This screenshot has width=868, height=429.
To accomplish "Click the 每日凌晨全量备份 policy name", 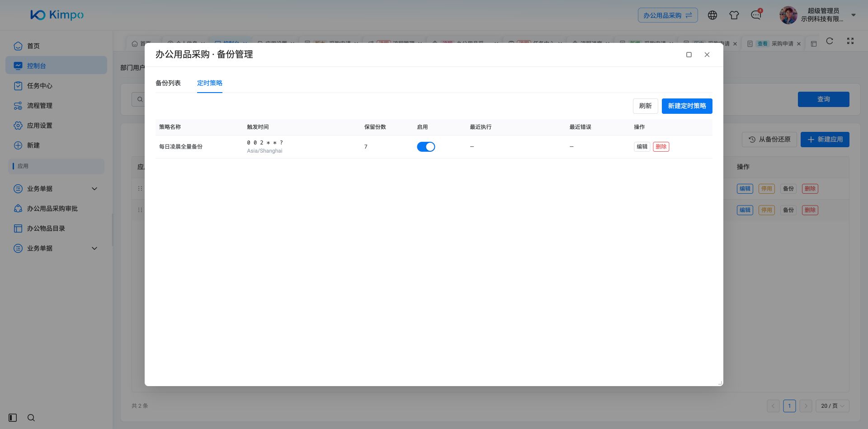I will pos(181,147).
